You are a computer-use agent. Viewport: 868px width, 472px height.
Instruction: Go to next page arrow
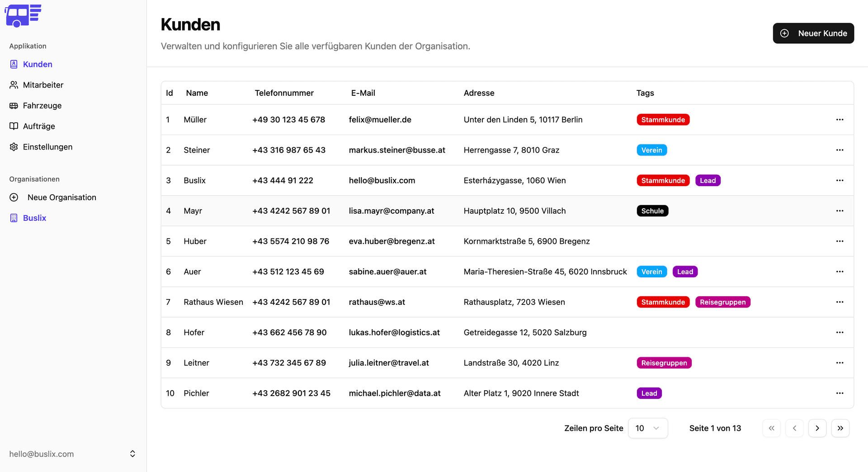pyautogui.click(x=817, y=428)
